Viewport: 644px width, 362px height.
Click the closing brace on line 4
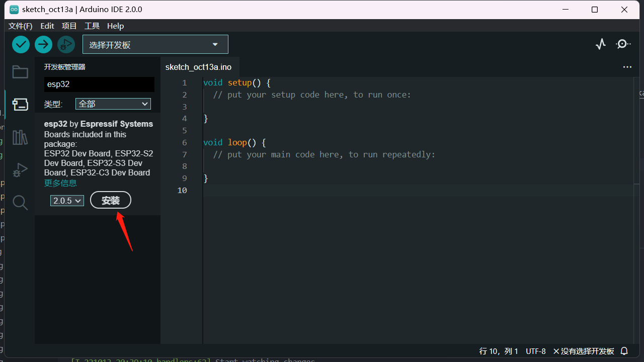coord(206,118)
